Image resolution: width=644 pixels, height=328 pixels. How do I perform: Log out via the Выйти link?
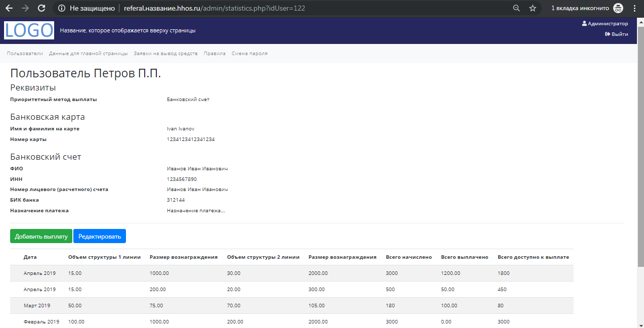click(x=617, y=34)
